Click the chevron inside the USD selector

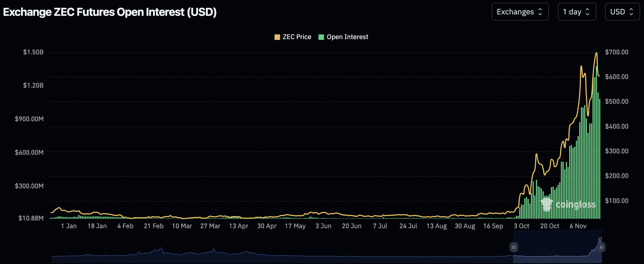(x=632, y=12)
